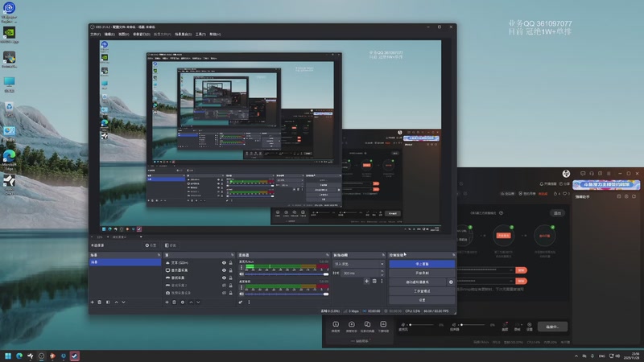644x362 pixels.
Task: Move the scene up with the arrow
Action: tap(116, 302)
